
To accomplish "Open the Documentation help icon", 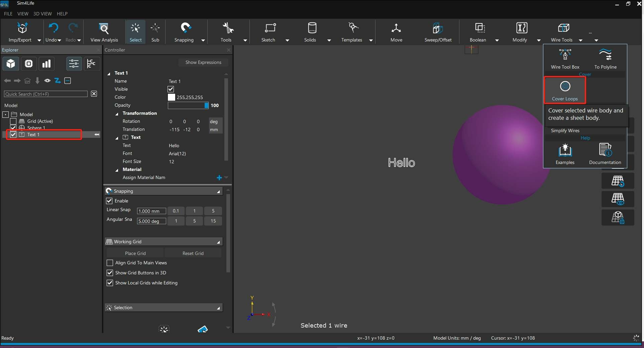I will pyautogui.click(x=605, y=150).
